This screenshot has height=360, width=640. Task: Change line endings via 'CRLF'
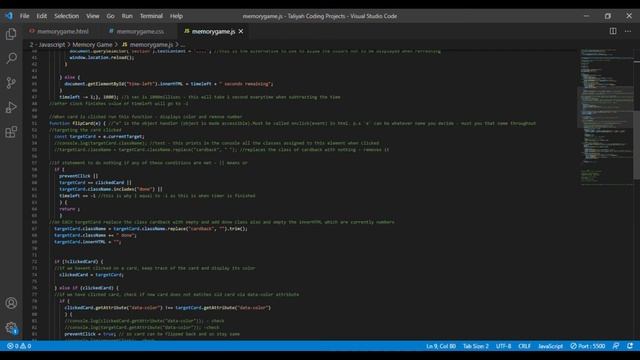(x=524, y=346)
